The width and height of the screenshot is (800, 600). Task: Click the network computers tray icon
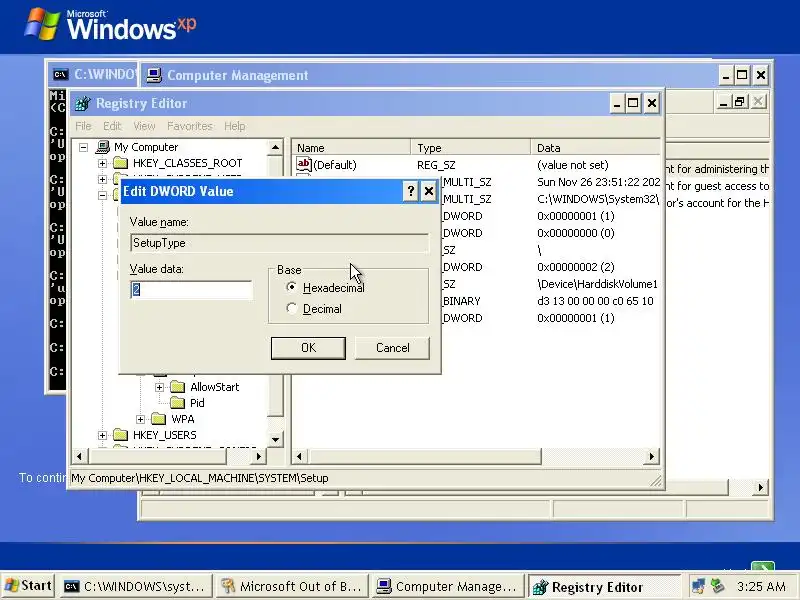pyautogui.click(x=698, y=586)
